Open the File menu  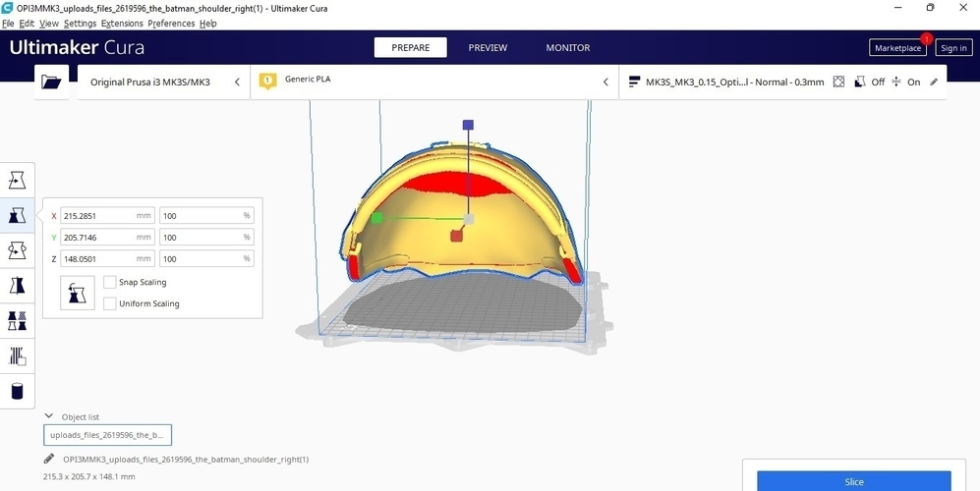point(8,24)
